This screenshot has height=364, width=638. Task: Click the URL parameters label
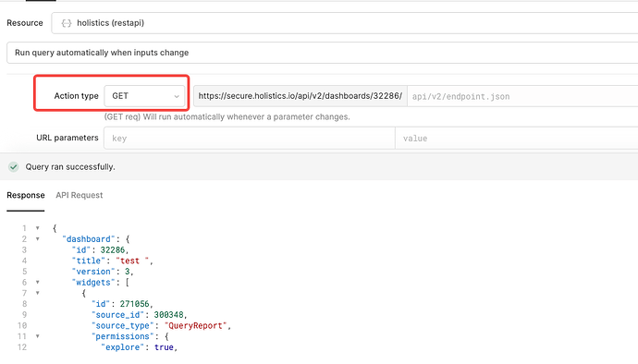click(67, 138)
